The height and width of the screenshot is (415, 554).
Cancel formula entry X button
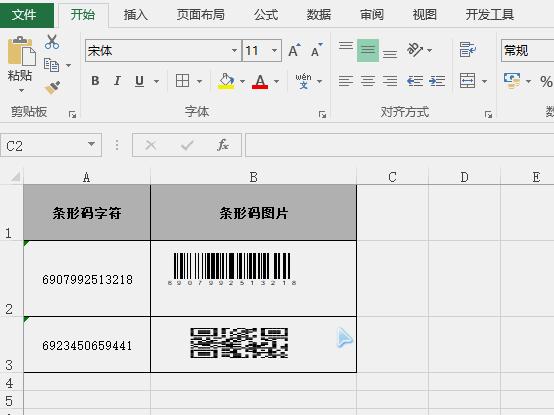(x=151, y=145)
